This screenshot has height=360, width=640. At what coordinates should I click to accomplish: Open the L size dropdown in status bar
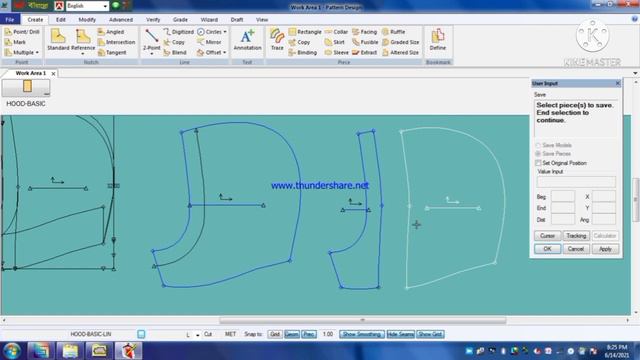pyautogui.click(x=198, y=335)
